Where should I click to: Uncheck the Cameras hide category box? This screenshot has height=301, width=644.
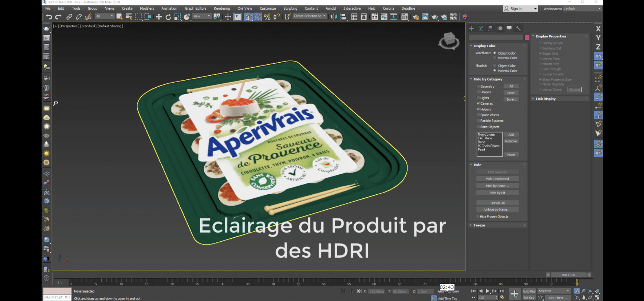478,103
